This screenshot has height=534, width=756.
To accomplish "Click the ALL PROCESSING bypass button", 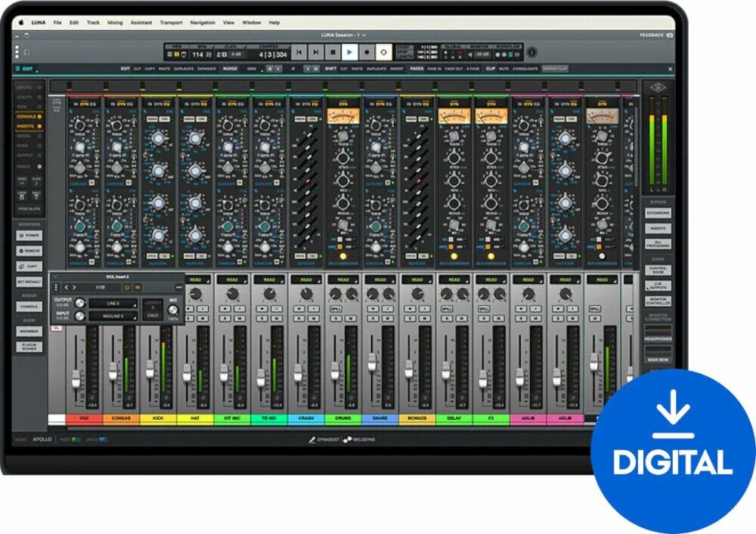I will 657,244.
